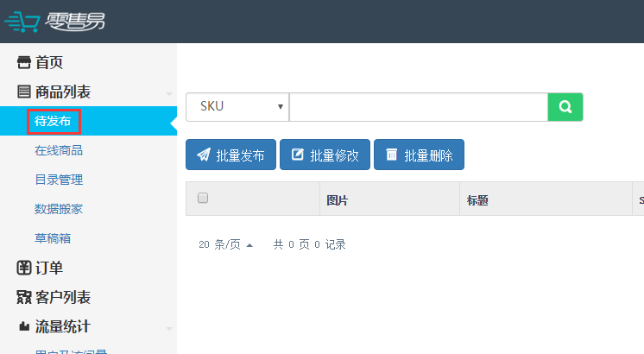This screenshot has width=644, height=354.
Task: Click the search text input field
Action: coord(418,107)
